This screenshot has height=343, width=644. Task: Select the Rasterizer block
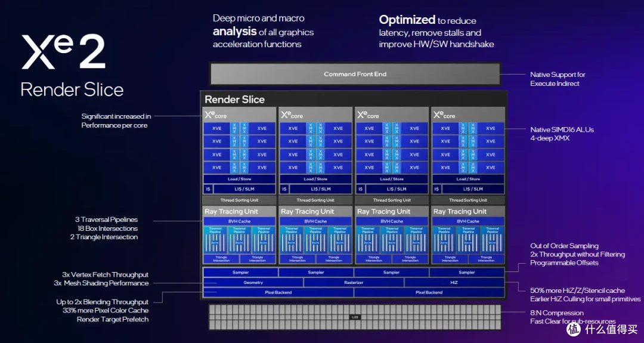tap(354, 283)
